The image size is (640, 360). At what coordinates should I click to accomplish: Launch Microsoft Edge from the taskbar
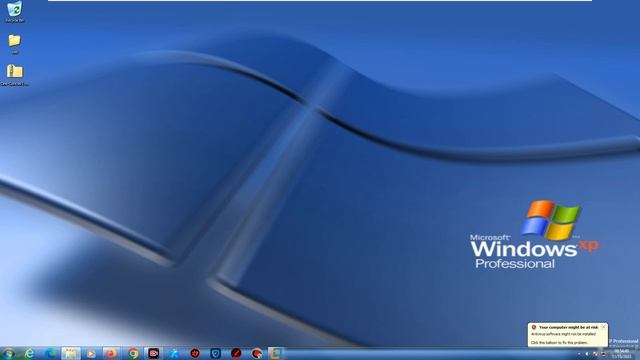(x=51, y=353)
